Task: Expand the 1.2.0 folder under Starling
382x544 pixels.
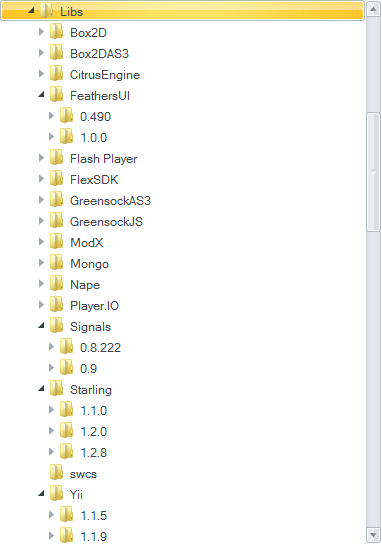Action: click(51, 431)
